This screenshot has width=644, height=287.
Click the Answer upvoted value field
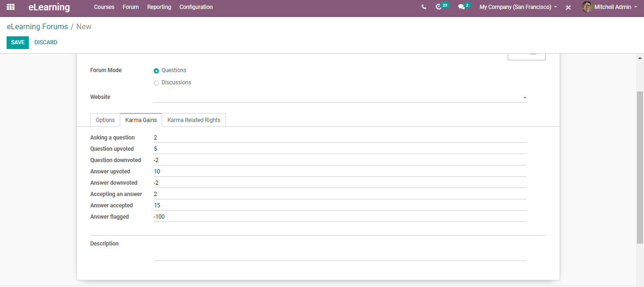click(x=340, y=172)
